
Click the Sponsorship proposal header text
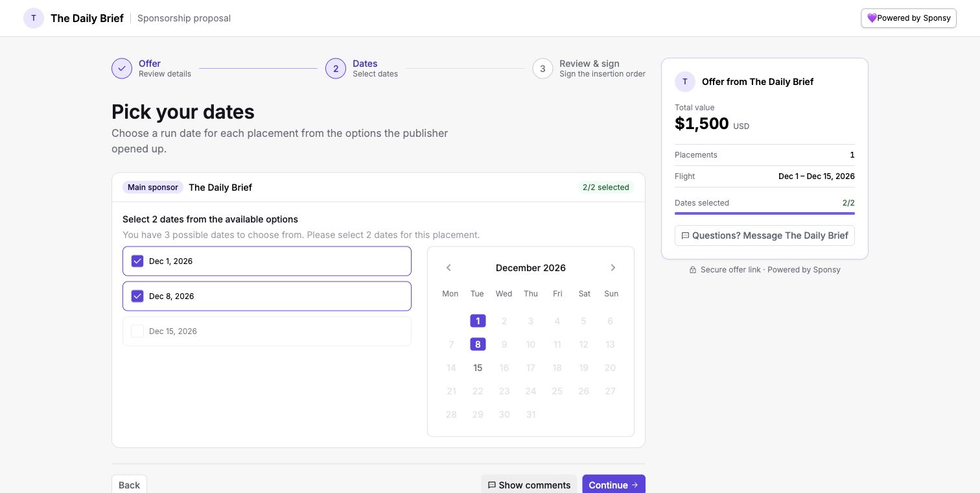pos(184,18)
